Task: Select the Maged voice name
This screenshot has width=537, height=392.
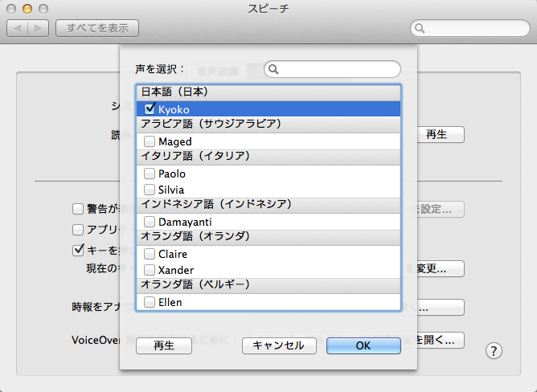Action: click(x=175, y=141)
